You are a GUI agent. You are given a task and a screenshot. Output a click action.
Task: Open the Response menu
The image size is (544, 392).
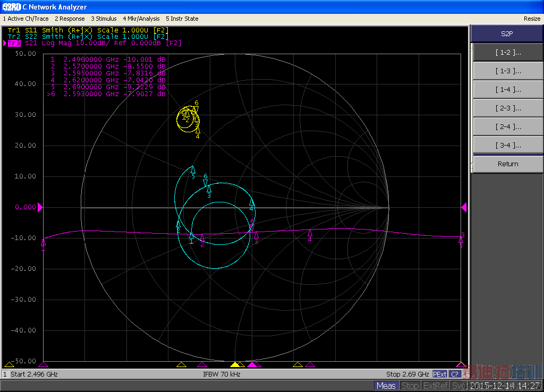(70, 19)
